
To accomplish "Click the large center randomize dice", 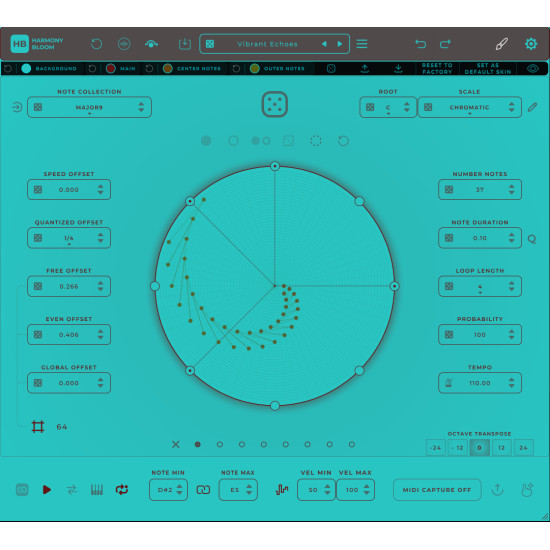I will [x=275, y=104].
